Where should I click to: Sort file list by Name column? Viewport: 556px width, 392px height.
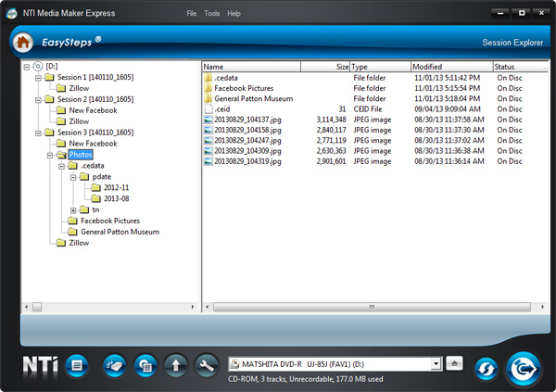tap(251, 67)
